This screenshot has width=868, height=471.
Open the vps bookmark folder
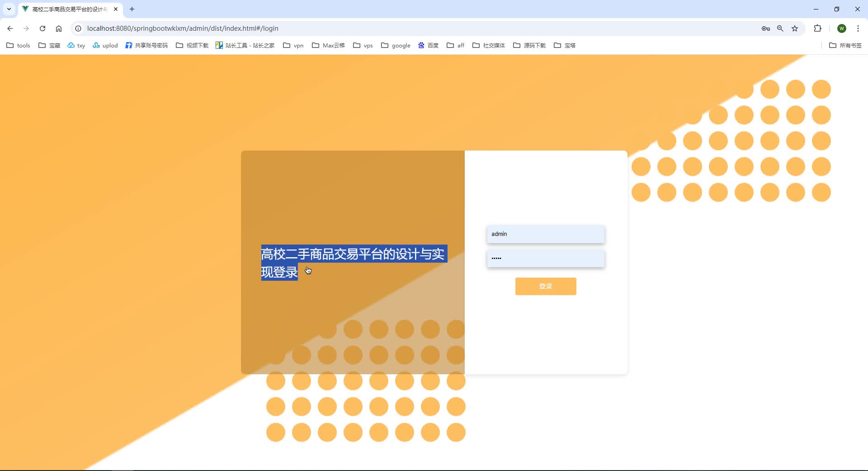coord(363,45)
